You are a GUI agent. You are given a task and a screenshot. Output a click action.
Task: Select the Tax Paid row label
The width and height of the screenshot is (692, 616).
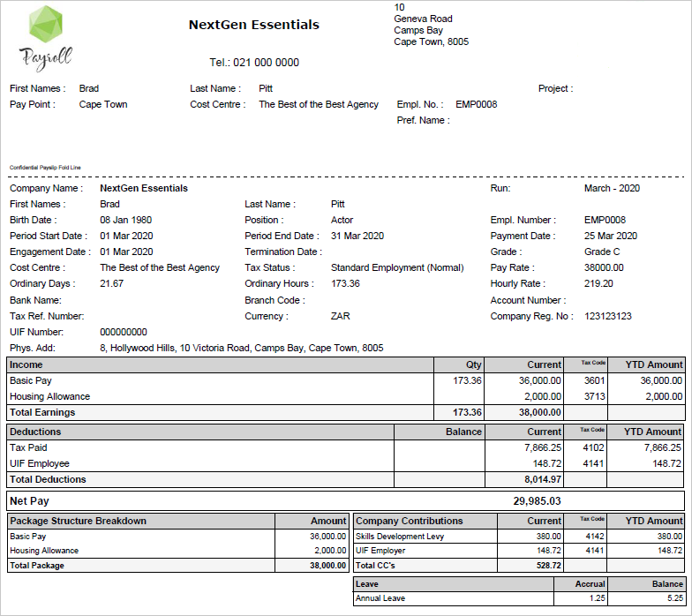point(28,447)
